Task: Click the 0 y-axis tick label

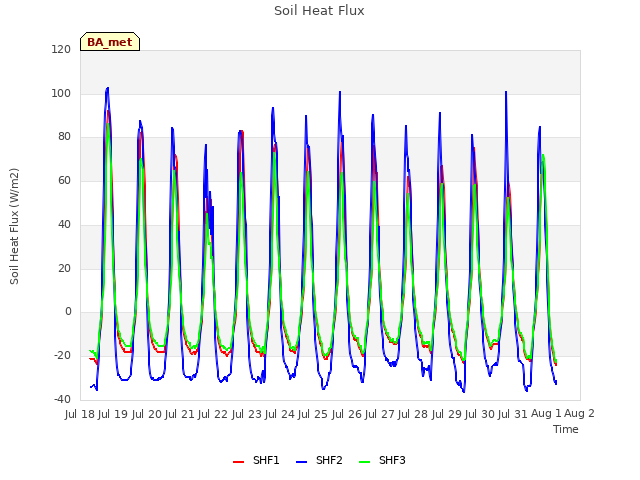Action: click(x=68, y=312)
